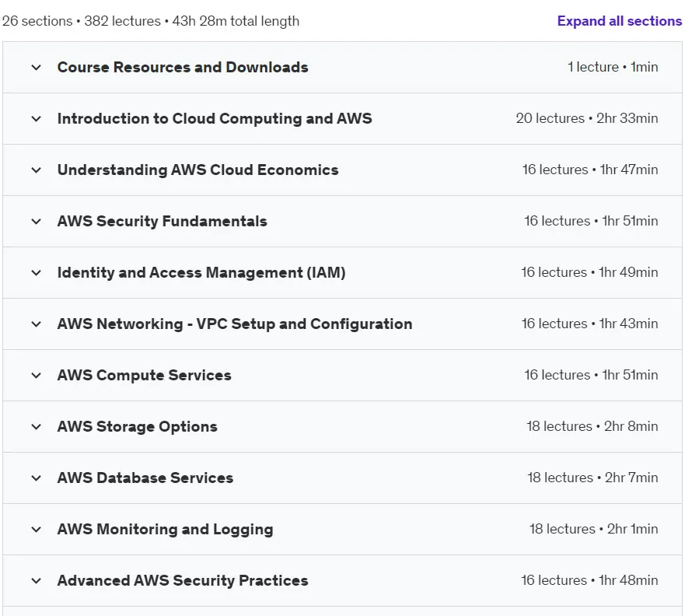Open the Course Resources and Downloads title
The width and height of the screenshot is (685, 616).
[x=183, y=68]
